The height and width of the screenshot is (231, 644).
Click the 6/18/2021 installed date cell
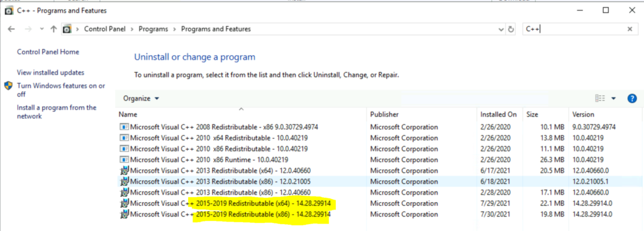[x=496, y=181]
